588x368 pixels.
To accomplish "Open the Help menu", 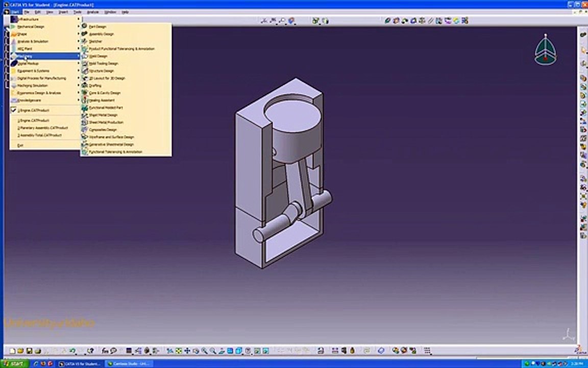I will point(125,12).
